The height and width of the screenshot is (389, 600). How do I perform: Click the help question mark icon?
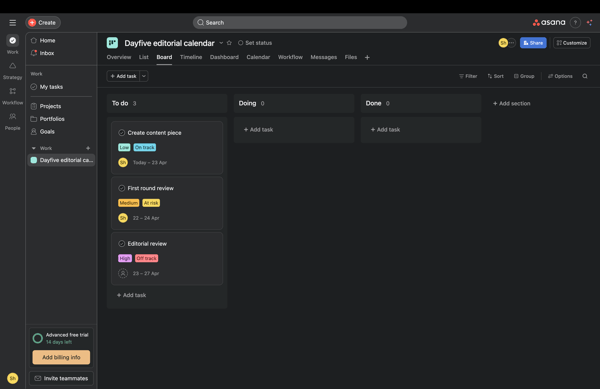pyautogui.click(x=575, y=23)
